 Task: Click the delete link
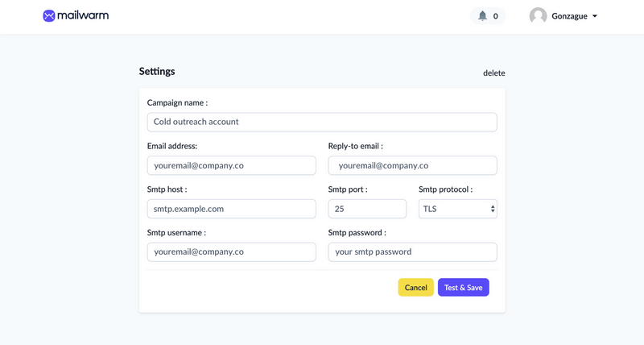point(494,73)
